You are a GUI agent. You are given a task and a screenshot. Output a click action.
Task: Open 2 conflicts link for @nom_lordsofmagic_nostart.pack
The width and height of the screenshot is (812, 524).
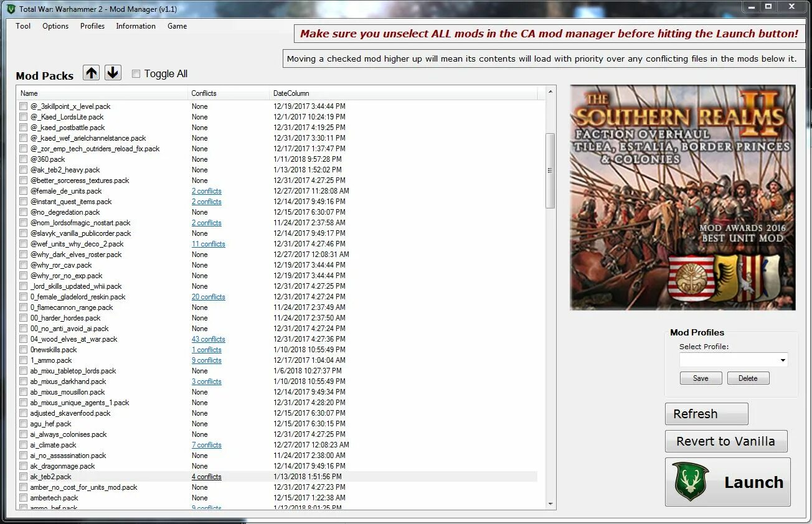[x=207, y=223]
